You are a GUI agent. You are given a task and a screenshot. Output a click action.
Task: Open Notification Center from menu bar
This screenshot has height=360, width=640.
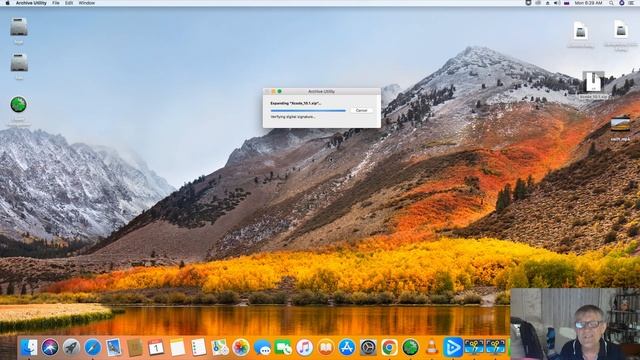[631, 3]
